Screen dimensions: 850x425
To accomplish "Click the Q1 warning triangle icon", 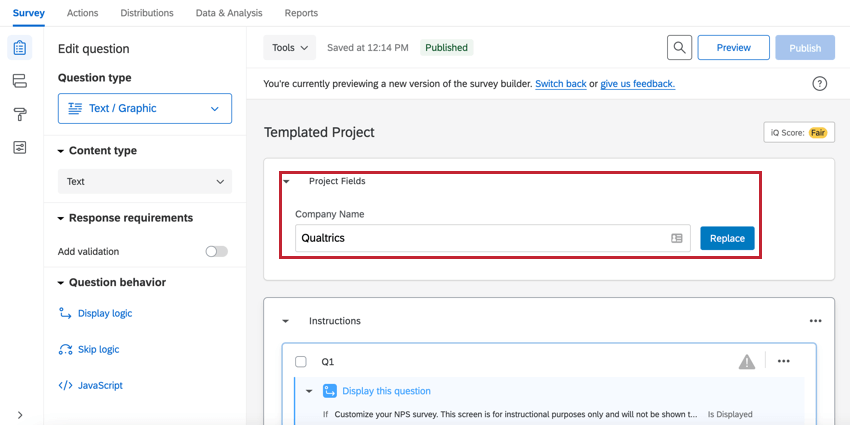I will click(747, 361).
